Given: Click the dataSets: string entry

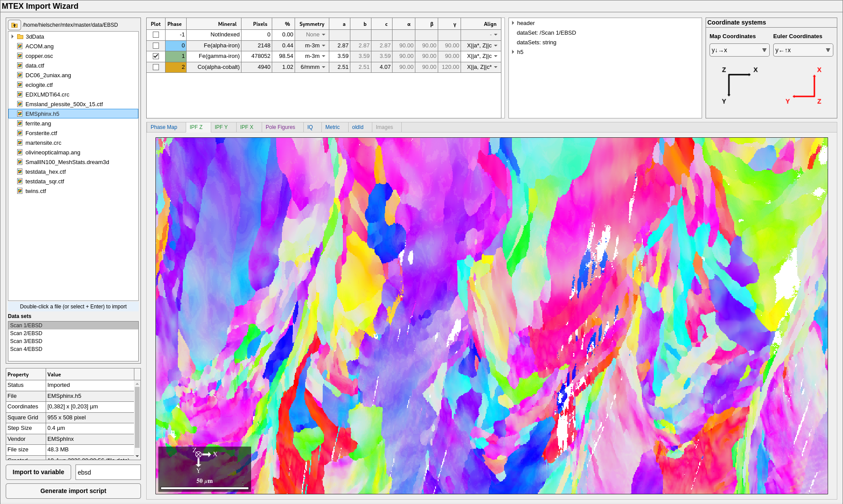Looking at the screenshot, I should (537, 43).
